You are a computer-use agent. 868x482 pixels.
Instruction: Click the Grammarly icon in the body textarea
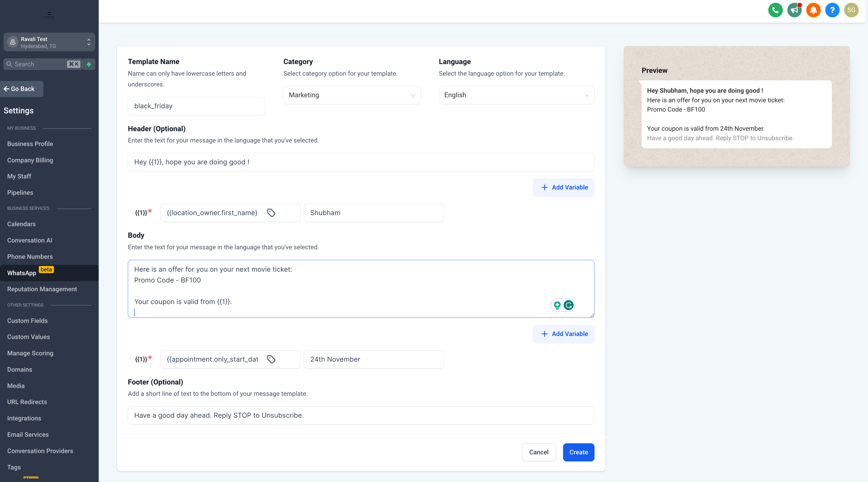tap(568, 305)
